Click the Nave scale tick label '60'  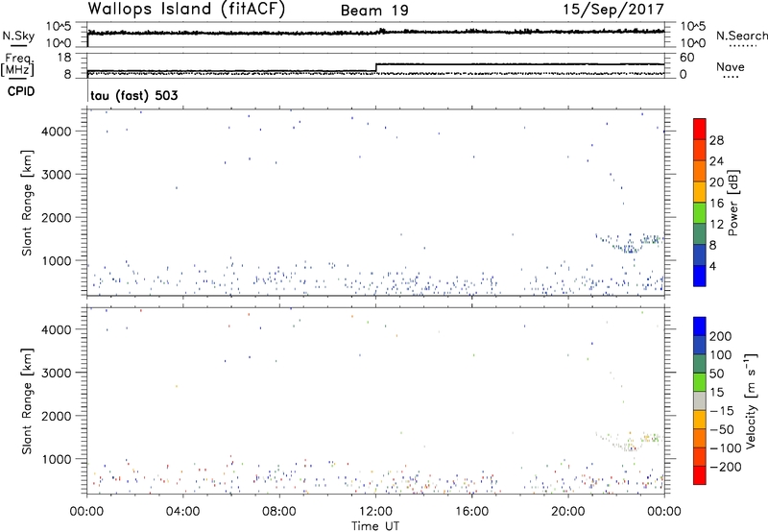pyautogui.click(x=686, y=58)
